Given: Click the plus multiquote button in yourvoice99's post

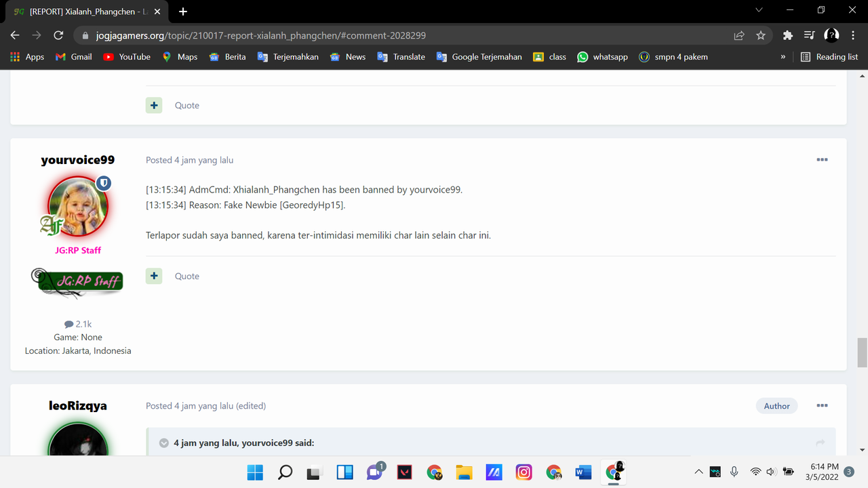Looking at the screenshot, I should [154, 276].
